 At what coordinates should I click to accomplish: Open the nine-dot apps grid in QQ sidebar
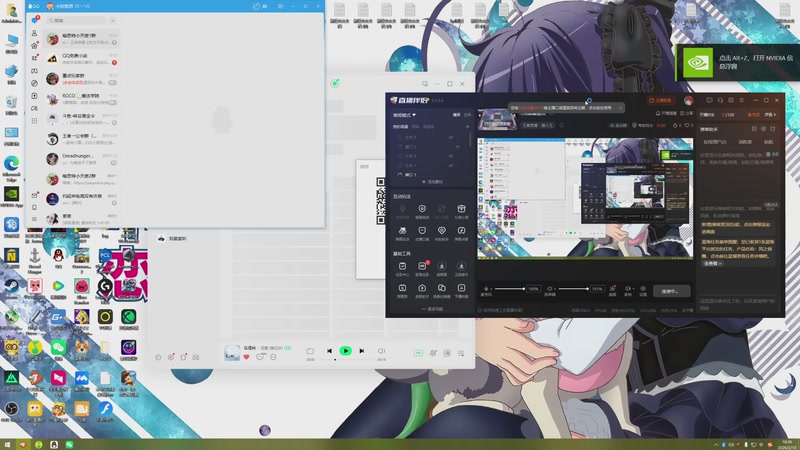point(34,121)
